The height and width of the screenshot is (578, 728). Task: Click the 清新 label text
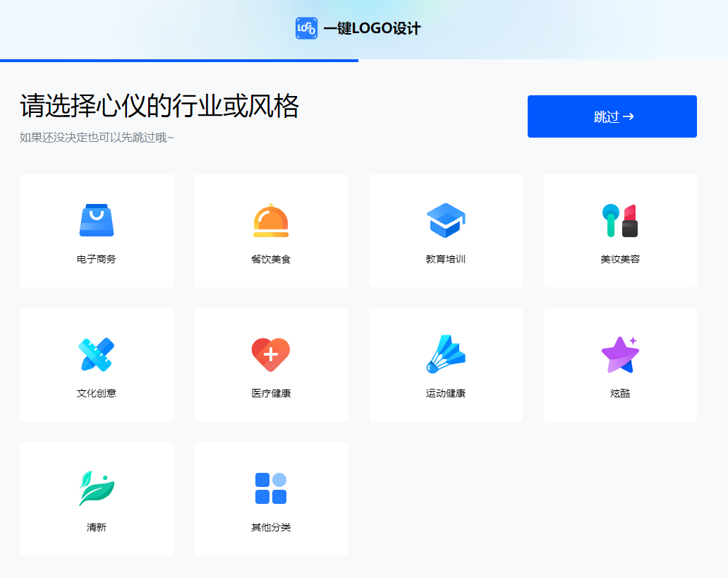(x=97, y=527)
